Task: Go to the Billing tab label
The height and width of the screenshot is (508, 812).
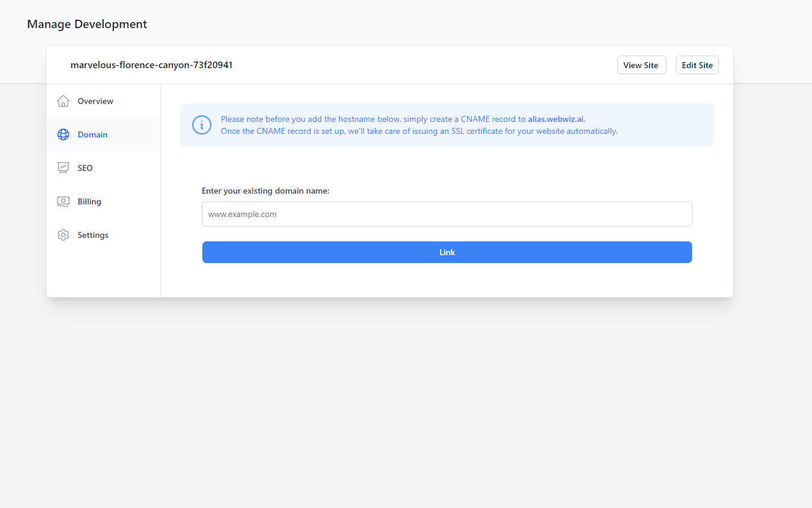Action: 90,201
